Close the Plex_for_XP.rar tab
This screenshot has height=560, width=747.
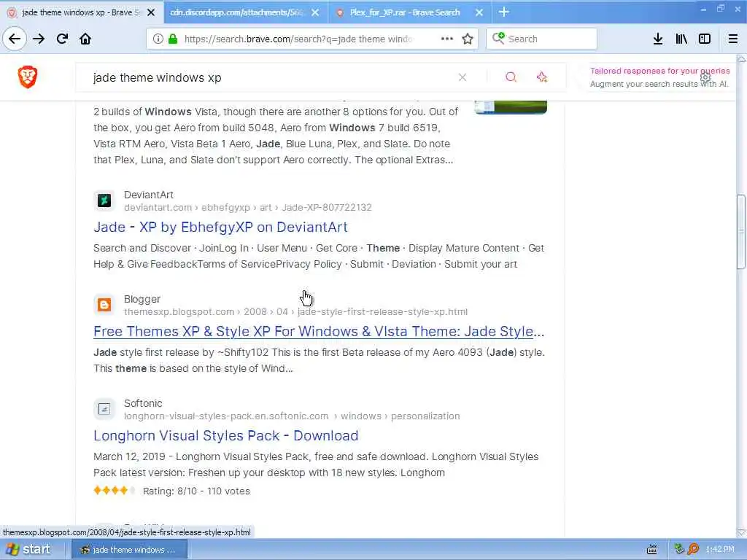479,12
